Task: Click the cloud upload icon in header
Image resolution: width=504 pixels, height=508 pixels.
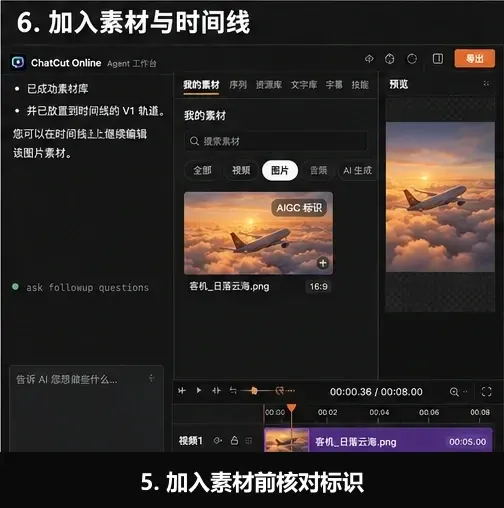Action: point(369,59)
